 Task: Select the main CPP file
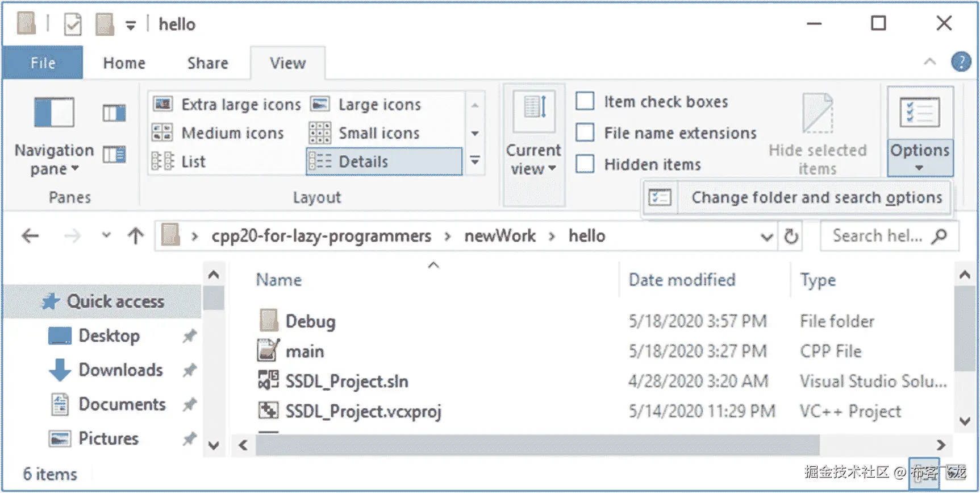[x=291, y=351]
